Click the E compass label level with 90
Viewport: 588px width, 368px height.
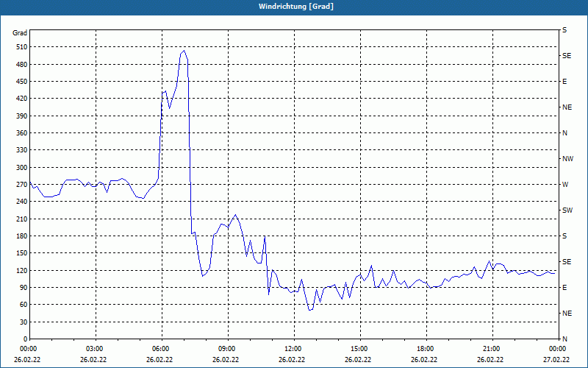(564, 288)
